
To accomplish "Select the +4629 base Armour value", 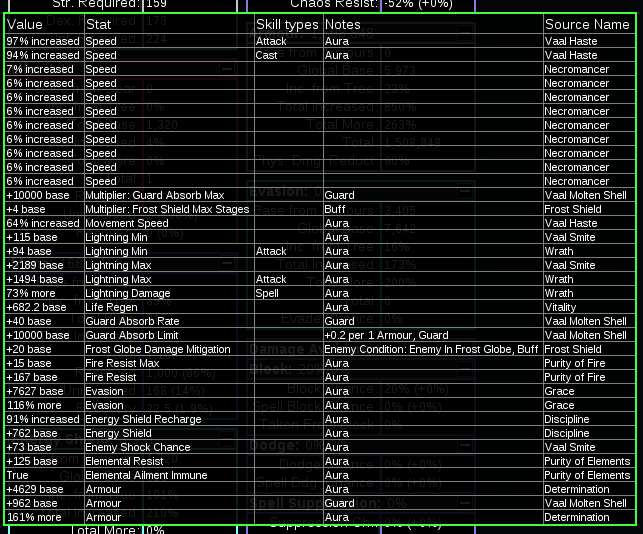I will pyautogui.click(x=35, y=489).
